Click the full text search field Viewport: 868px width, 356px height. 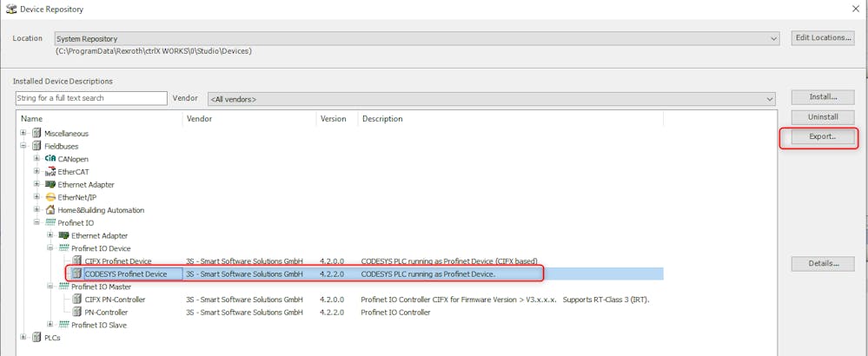click(x=90, y=98)
